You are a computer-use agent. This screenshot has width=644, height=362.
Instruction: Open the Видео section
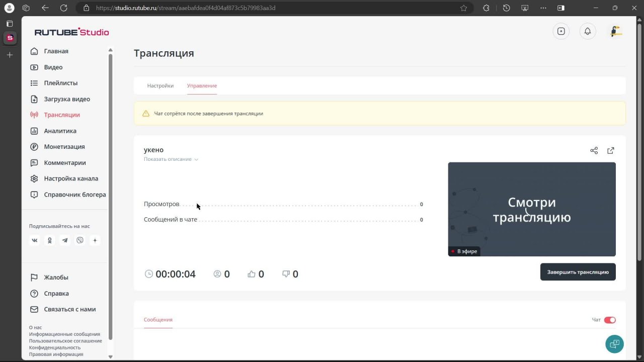(x=53, y=67)
